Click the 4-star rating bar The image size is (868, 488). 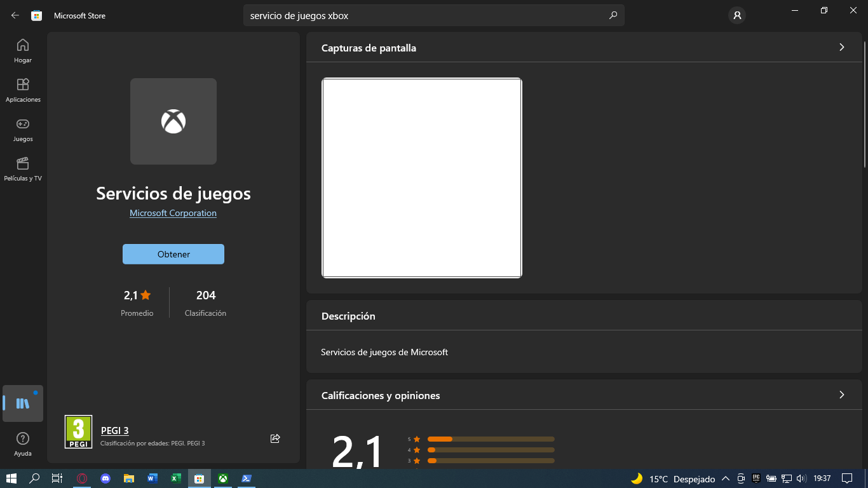pyautogui.click(x=491, y=450)
